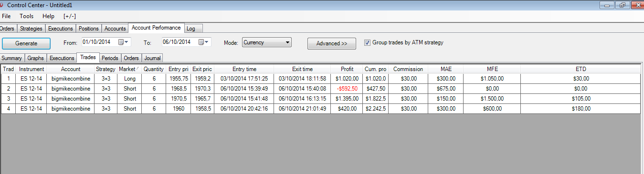The height and width of the screenshot is (174, 644).
Task: Open the Journal sub-tab
Action: pos(152,58)
